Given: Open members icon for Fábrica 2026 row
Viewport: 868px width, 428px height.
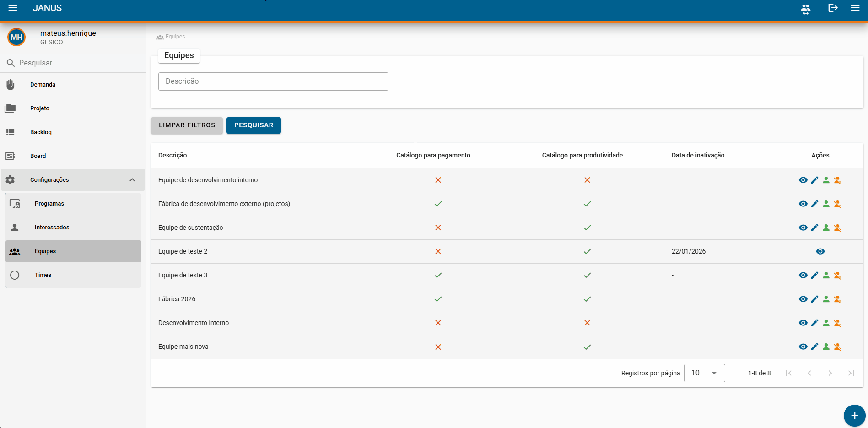Looking at the screenshot, I should (826, 299).
